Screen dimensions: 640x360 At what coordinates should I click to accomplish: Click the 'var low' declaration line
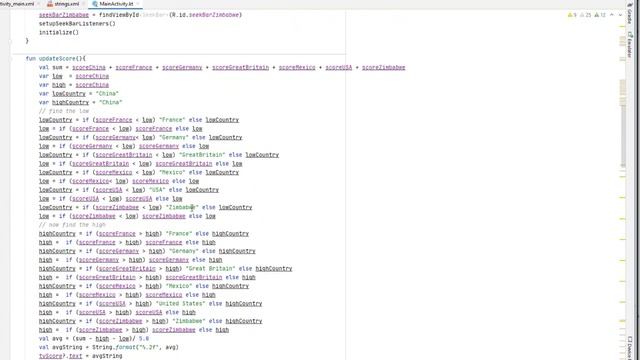(74, 76)
